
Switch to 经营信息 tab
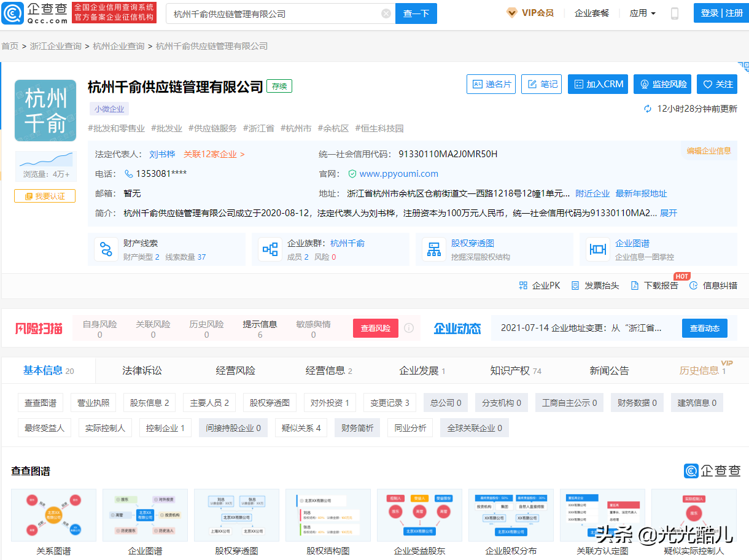point(329,370)
